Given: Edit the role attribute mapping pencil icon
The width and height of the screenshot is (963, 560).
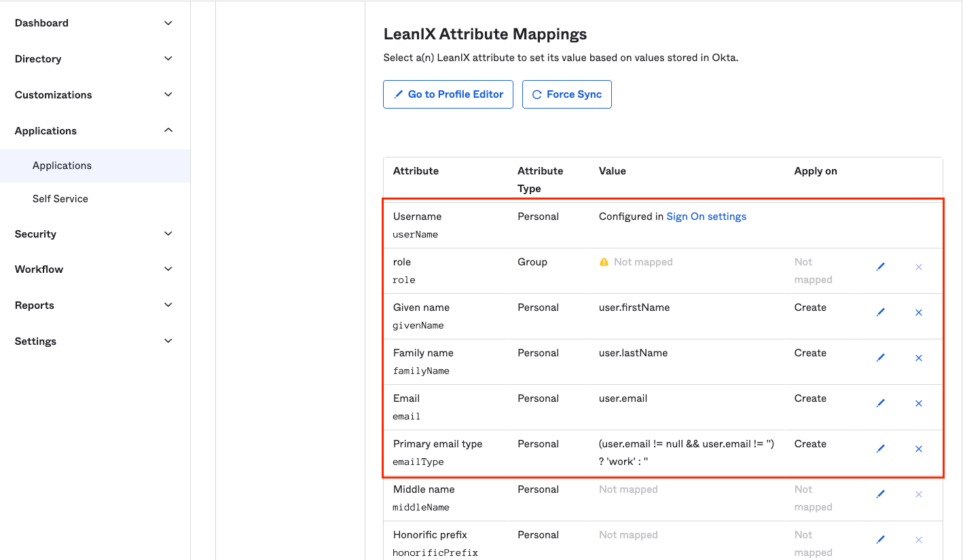Looking at the screenshot, I should pos(881,267).
